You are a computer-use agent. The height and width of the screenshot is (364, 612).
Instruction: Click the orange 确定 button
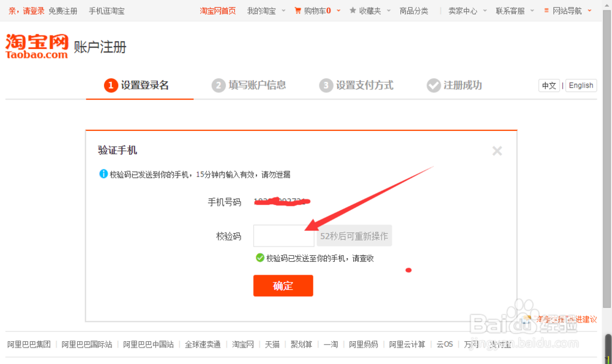[283, 286]
